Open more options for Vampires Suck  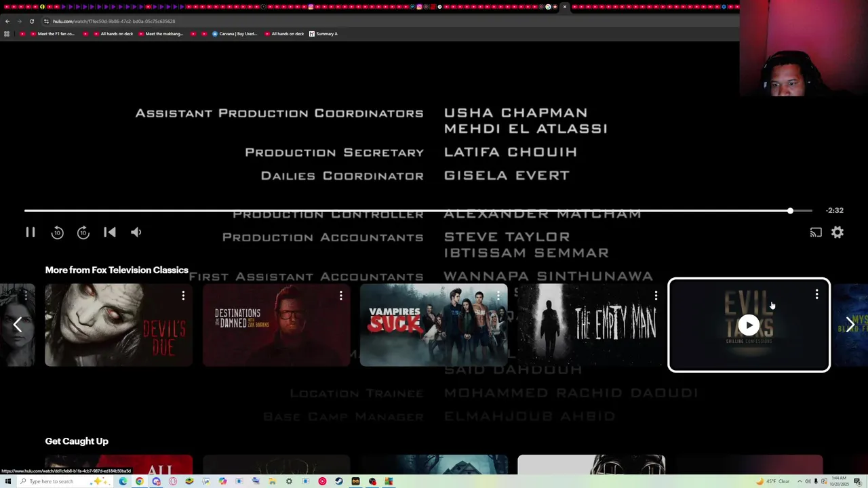click(x=498, y=296)
